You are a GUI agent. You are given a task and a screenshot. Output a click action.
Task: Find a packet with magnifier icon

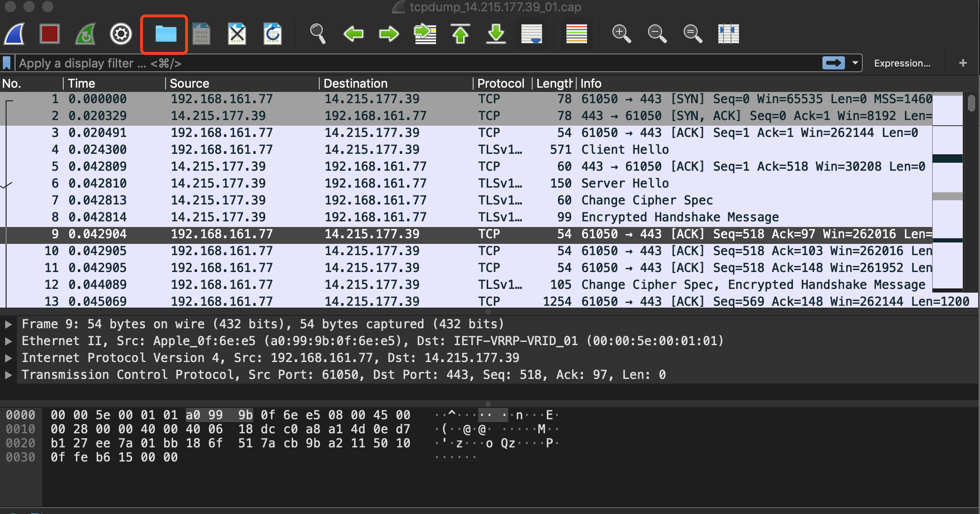tap(318, 34)
